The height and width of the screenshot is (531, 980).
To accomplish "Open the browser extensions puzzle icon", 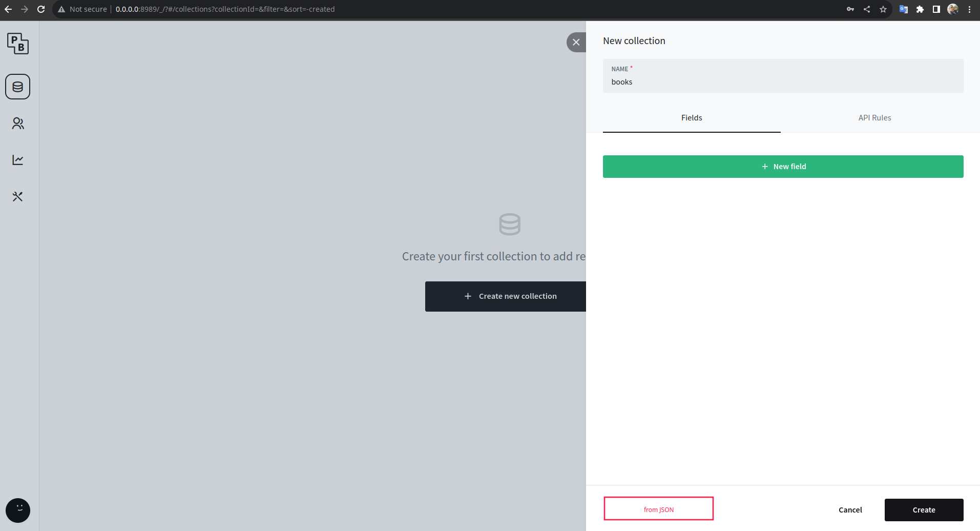I will (920, 9).
